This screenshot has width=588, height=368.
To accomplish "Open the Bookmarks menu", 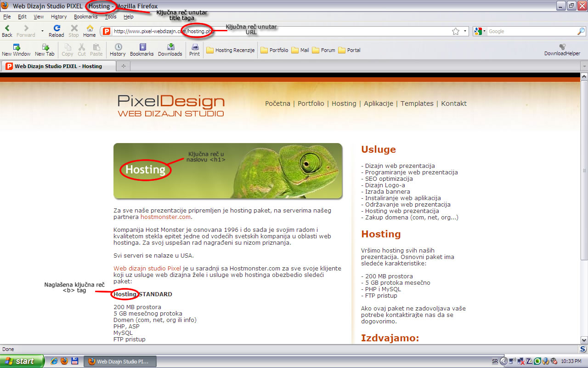I will click(x=85, y=17).
